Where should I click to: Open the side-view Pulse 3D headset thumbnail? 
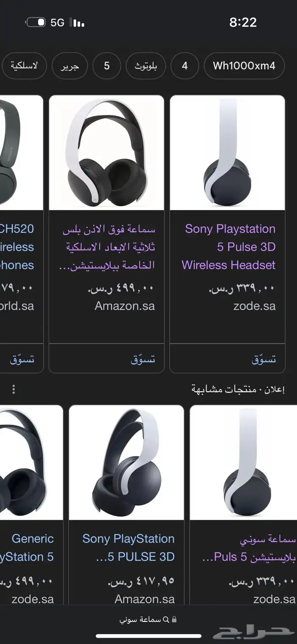point(227,153)
